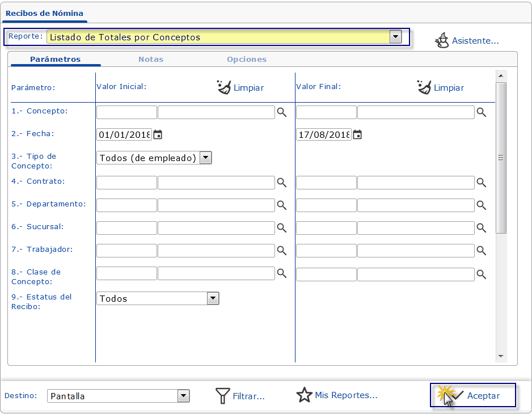Open calendar for initial Fecha
Viewport: 532px width, 414px height.
pos(158,135)
